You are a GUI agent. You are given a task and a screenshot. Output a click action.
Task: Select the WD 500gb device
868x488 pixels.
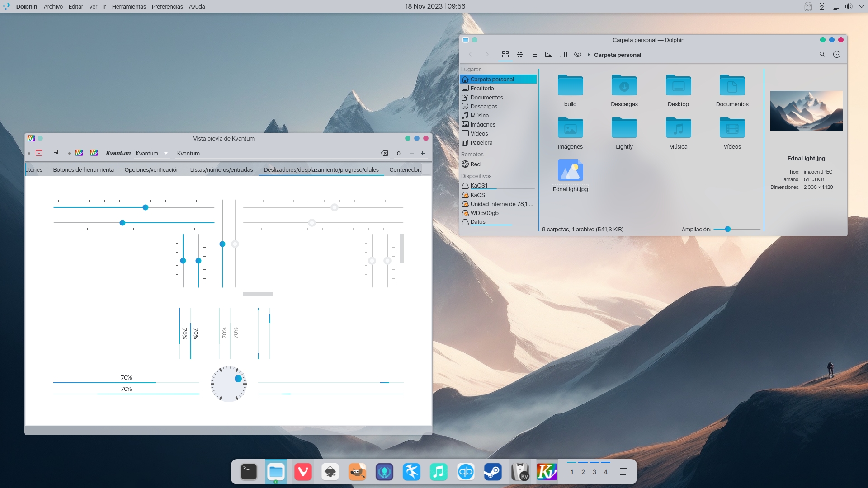[498, 213]
